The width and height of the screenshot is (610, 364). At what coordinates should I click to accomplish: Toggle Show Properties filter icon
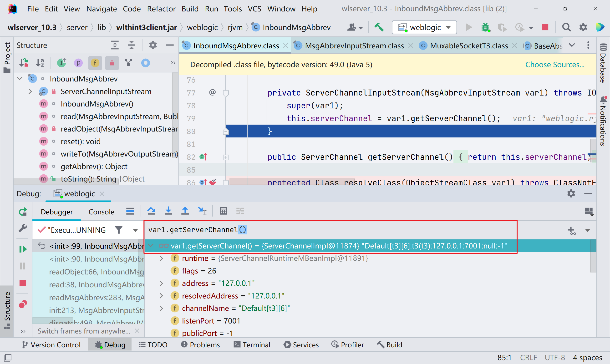pos(78,63)
